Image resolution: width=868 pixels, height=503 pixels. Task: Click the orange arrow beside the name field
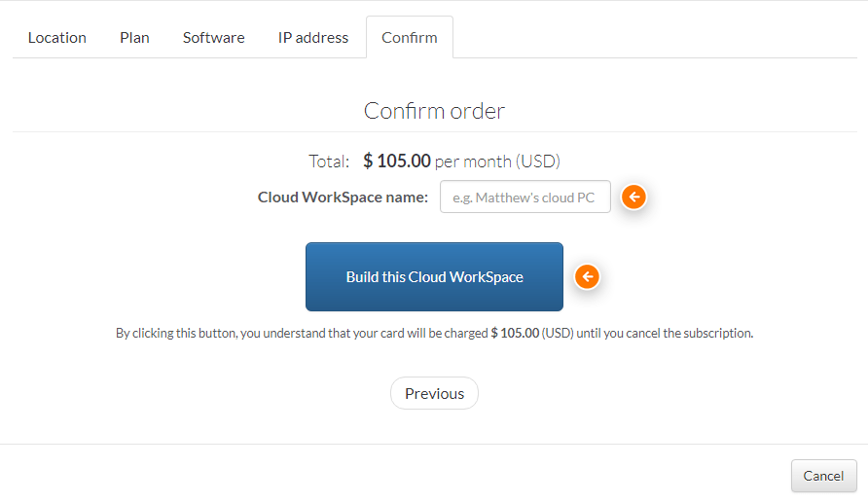click(633, 197)
